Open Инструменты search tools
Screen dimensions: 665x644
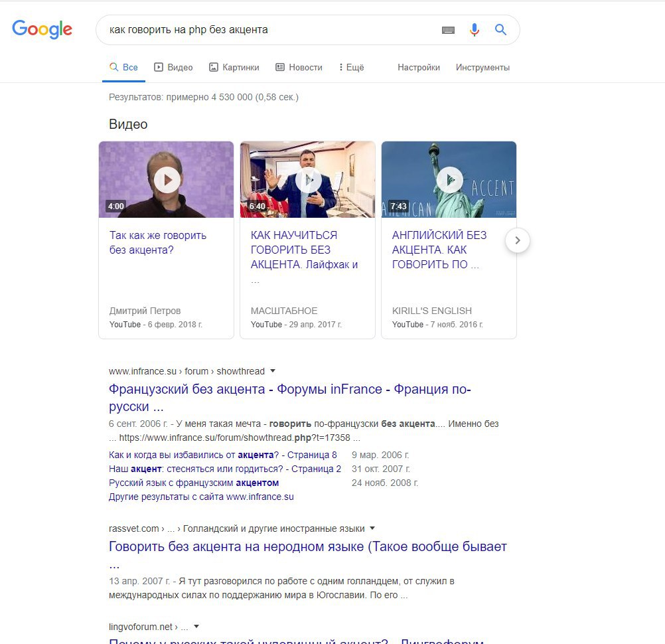tap(482, 68)
